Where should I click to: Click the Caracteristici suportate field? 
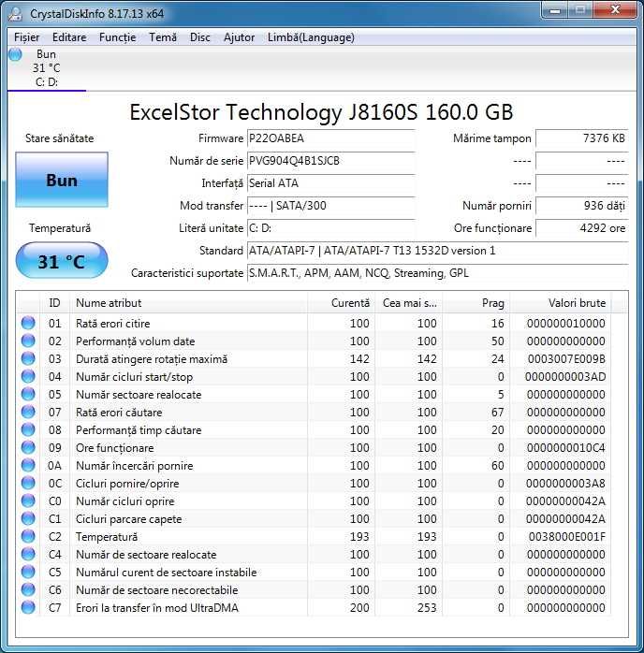pos(438,273)
